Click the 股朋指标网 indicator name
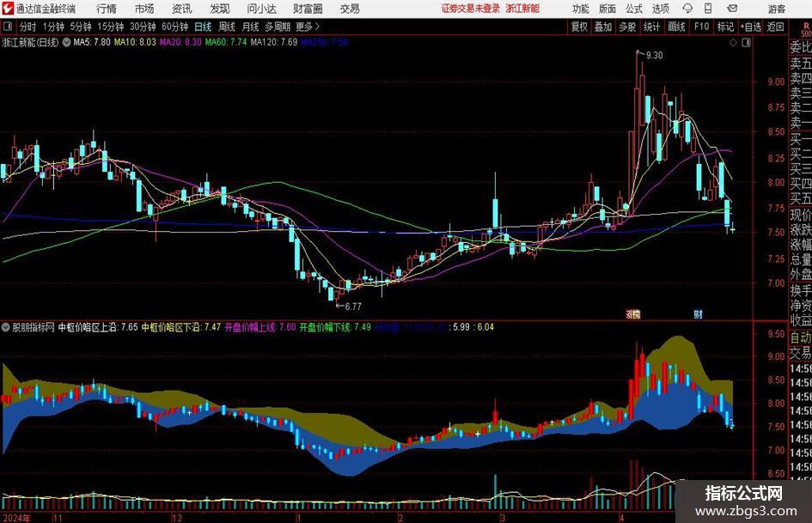This screenshot has width=812, height=523. coord(34,327)
